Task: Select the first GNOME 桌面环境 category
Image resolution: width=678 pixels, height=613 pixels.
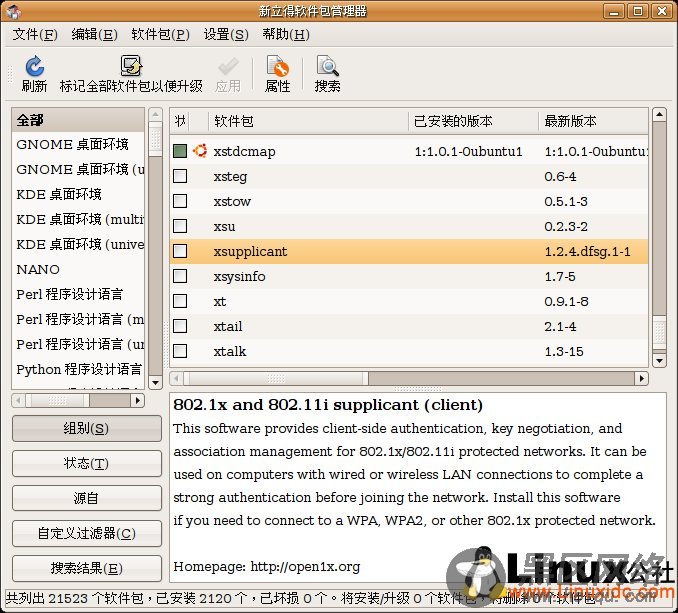Action: (x=78, y=144)
